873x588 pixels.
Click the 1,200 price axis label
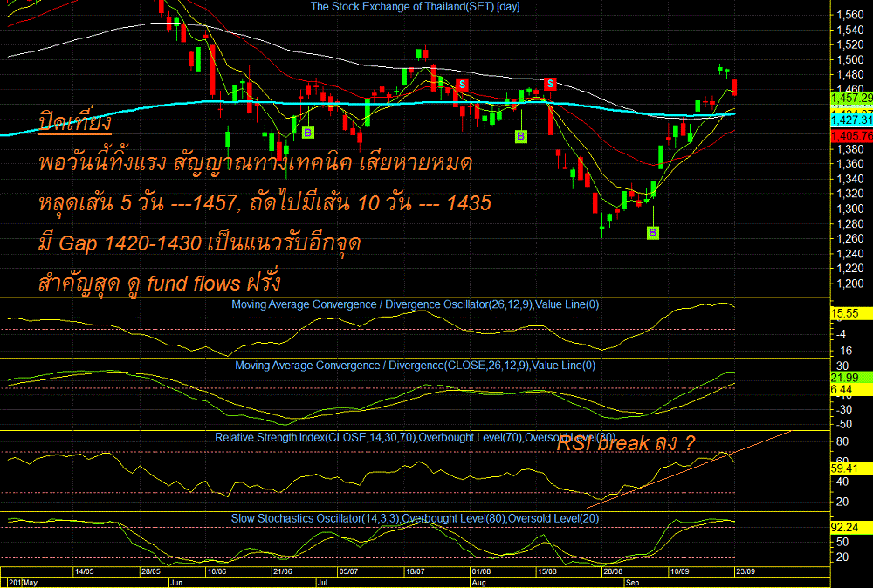[x=852, y=284]
